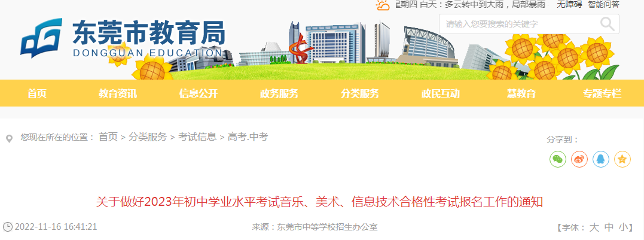Focus the keyword search input field

click(x=520, y=25)
